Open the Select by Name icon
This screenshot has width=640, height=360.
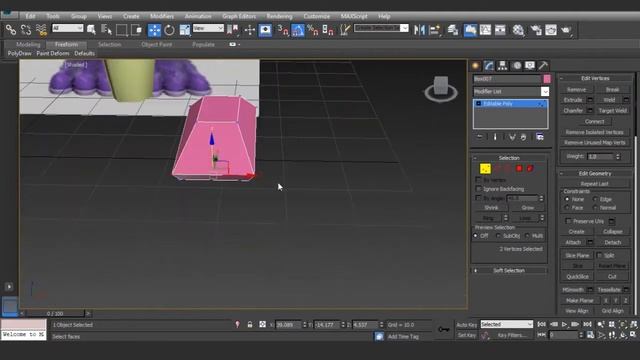[106, 30]
